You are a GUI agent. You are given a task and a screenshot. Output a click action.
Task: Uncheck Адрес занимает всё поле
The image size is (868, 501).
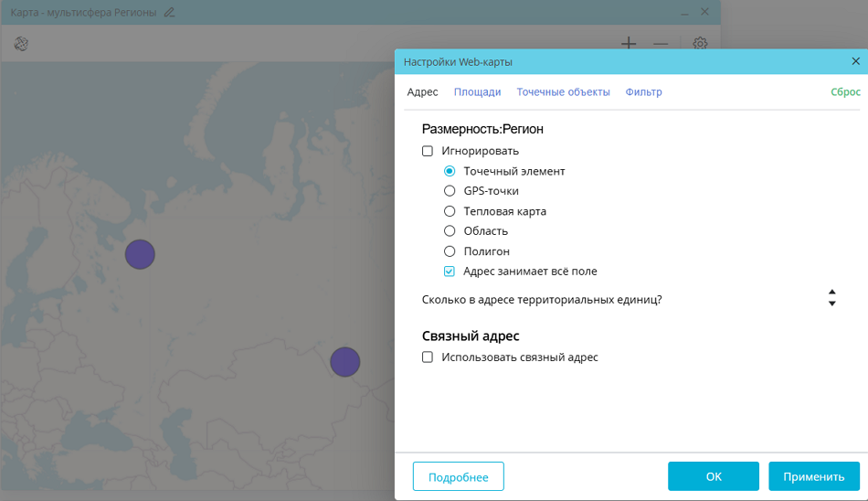point(450,272)
